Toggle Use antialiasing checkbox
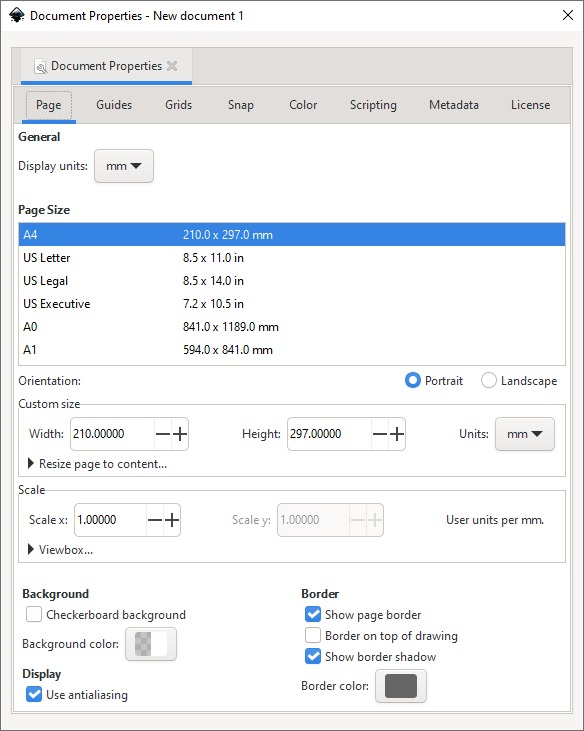 click(34, 694)
